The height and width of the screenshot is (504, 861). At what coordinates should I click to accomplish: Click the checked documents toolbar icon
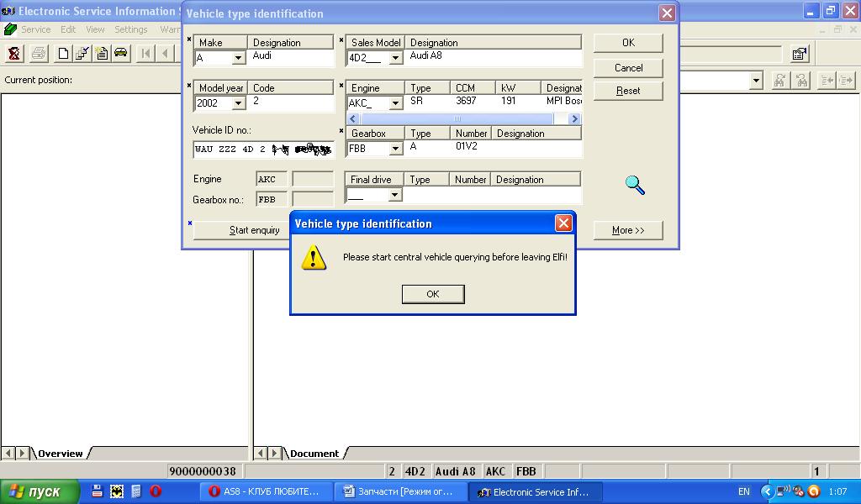click(82, 54)
